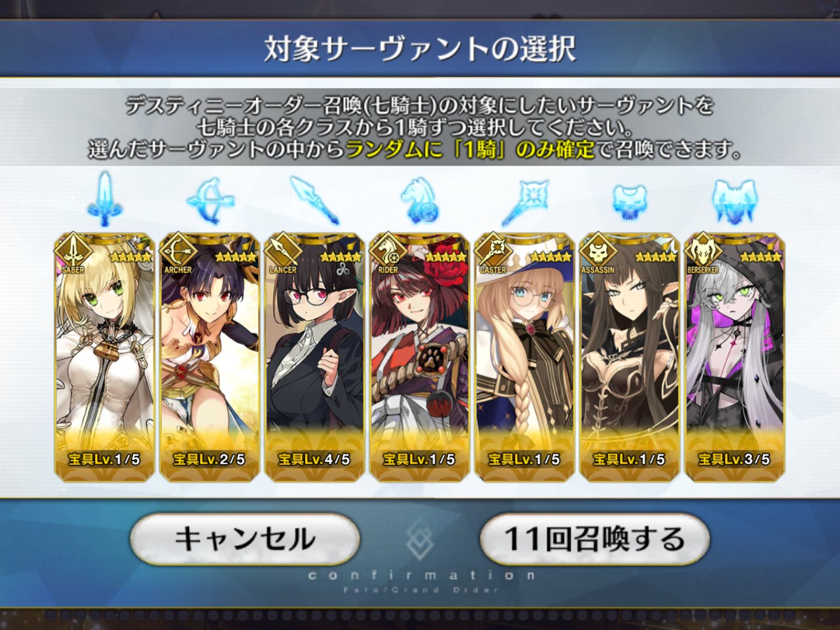Image resolution: width=840 pixels, height=630 pixels.
Task: Select the blue Berserker beast class icon
Action: tap(734, 202)
